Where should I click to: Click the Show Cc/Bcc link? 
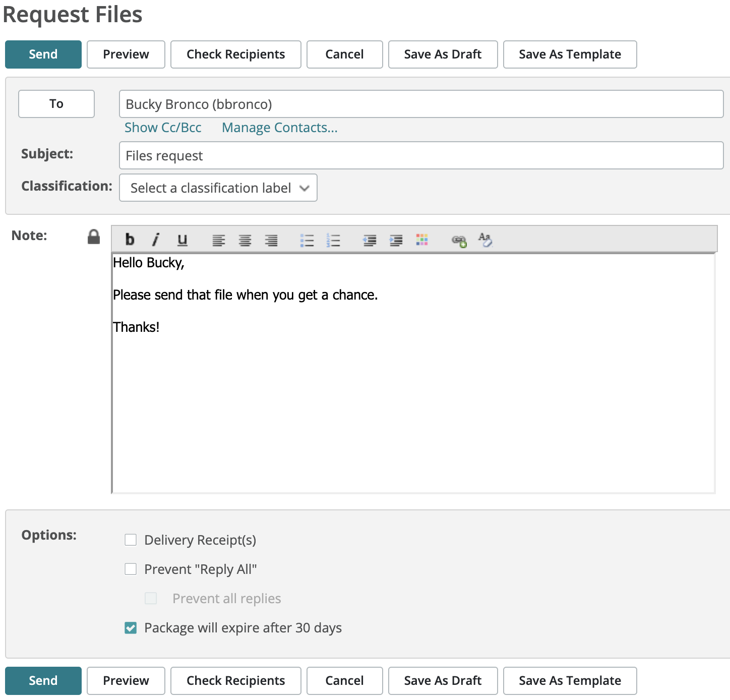pyautogui.click(x=163, y=128)
